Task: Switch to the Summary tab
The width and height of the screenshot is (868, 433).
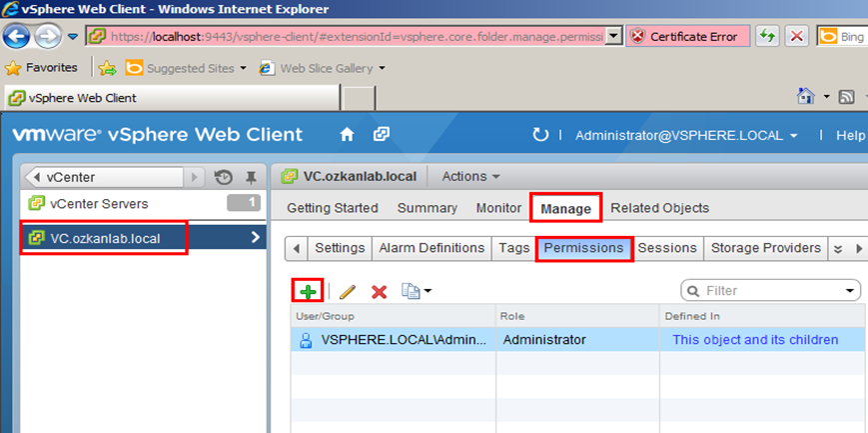Action: 428,208
